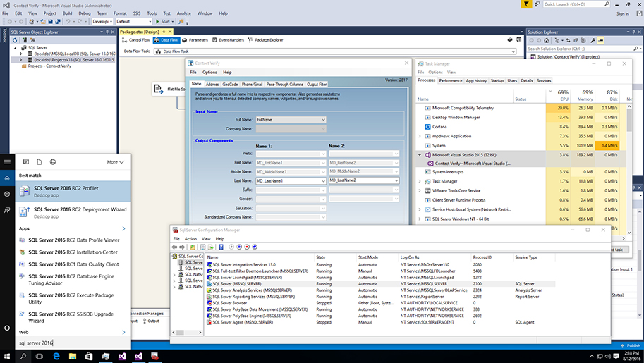644x363 pixels.
Task: Select SQL Server Integration Services 13.0 row
Action: click(x=381, y=265)
